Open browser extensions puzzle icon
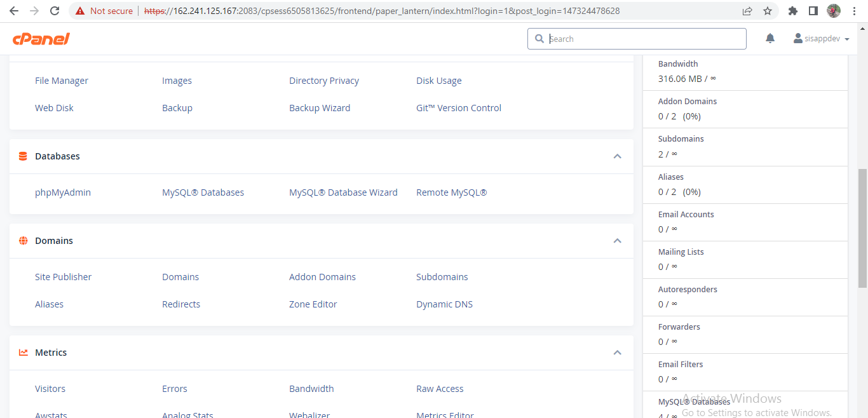This screenshot has width=868, height=418. click(x=792, y=11)
